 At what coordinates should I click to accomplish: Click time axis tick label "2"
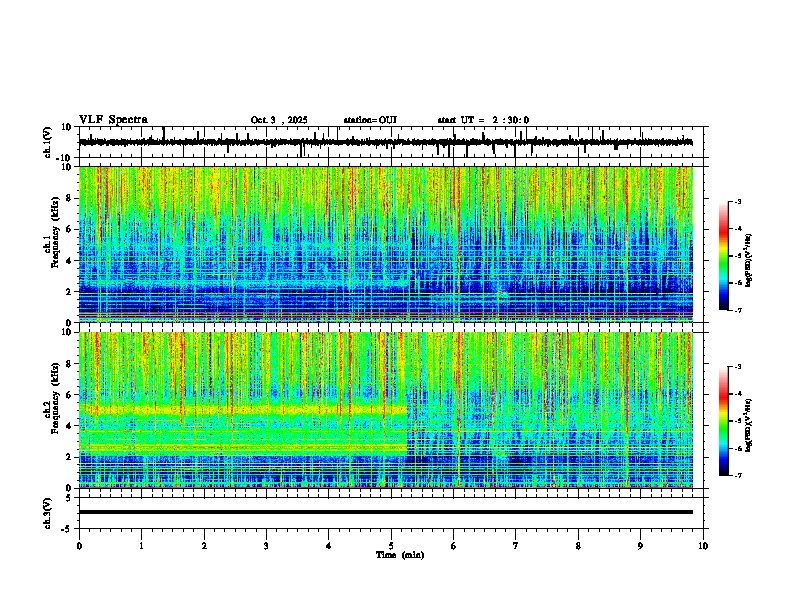click(204, 546)
